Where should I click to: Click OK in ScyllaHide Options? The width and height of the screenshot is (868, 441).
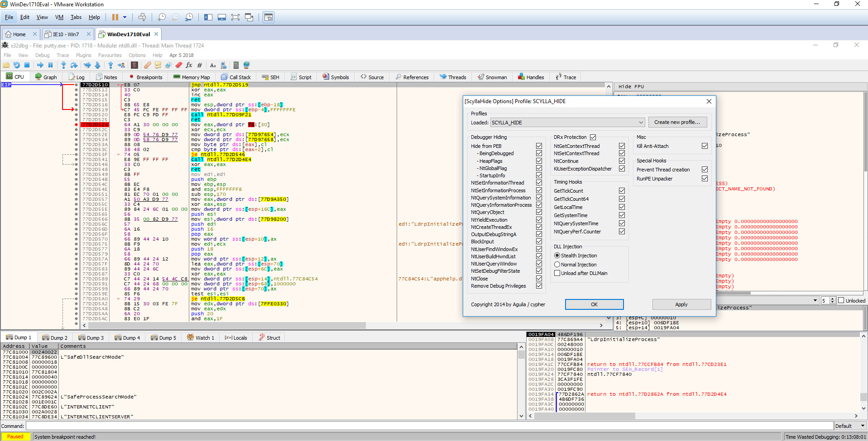click(594, 304)
